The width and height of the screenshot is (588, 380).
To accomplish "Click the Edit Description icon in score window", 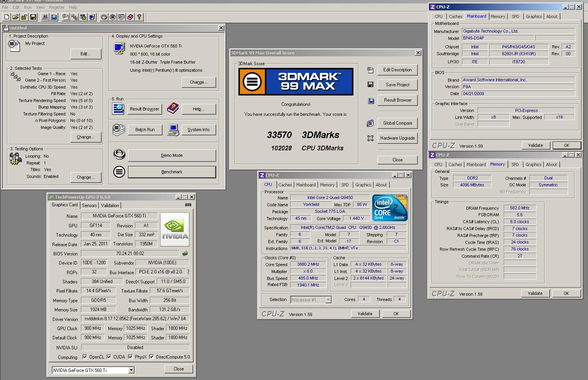I will (x=370, y=70).
